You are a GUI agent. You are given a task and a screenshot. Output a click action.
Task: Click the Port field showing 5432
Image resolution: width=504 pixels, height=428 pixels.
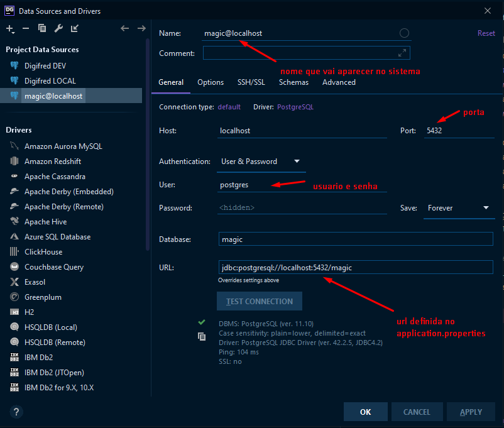pos(459,131)
